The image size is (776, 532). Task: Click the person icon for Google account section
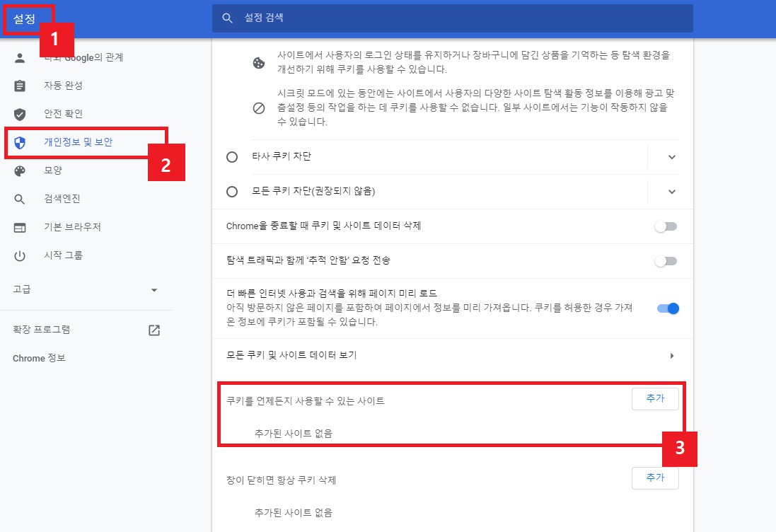point(20,58)
